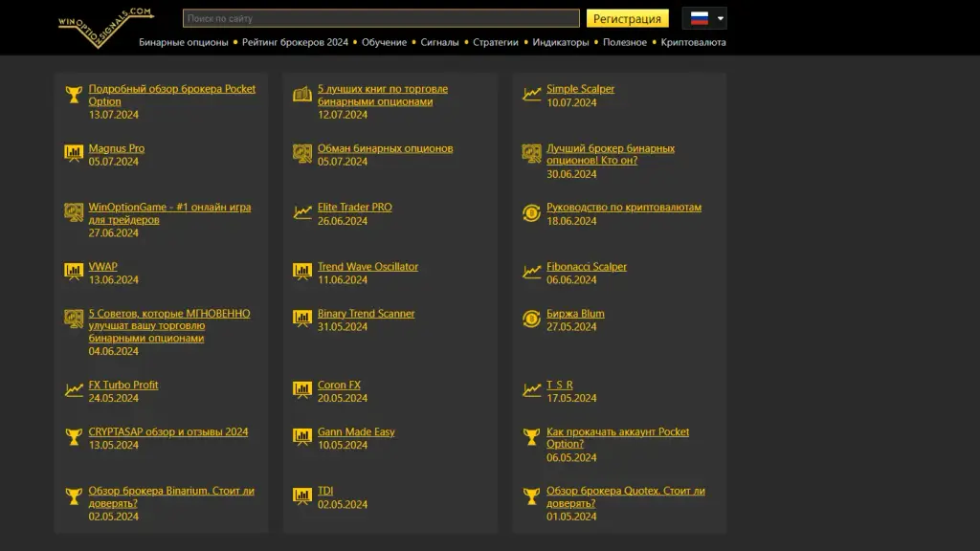Viewport: 980px width, 551px height.
Task: Open the Simple Scalper link
Action: click(581, 89)
